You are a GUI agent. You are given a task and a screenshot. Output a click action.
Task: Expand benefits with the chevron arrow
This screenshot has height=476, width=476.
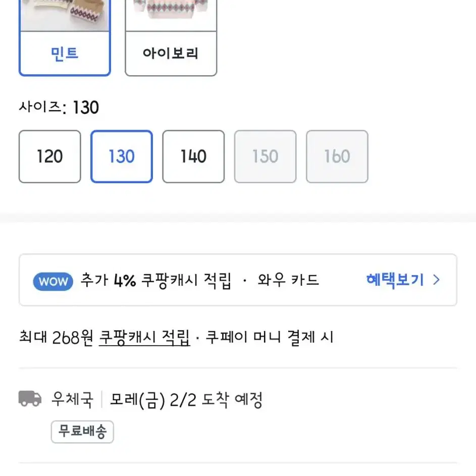point(436,280)
